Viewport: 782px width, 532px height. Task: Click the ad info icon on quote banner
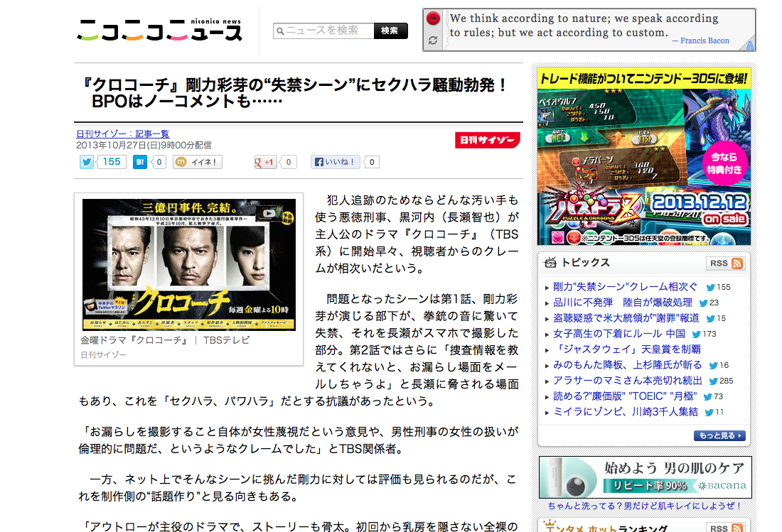click(750, 46)
